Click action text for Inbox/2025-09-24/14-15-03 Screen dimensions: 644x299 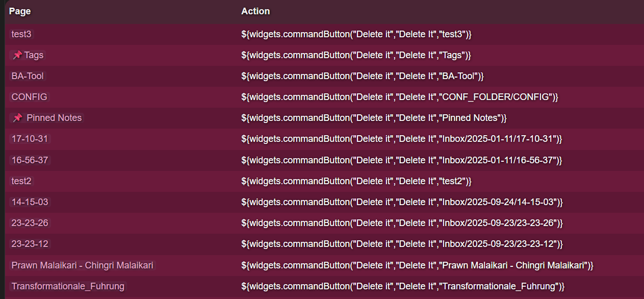pos(402,202)
